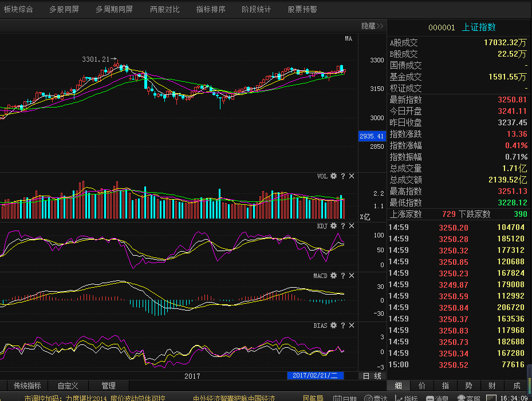Click the 传统指标 button
532x401 pixels.
click(27, 386)
